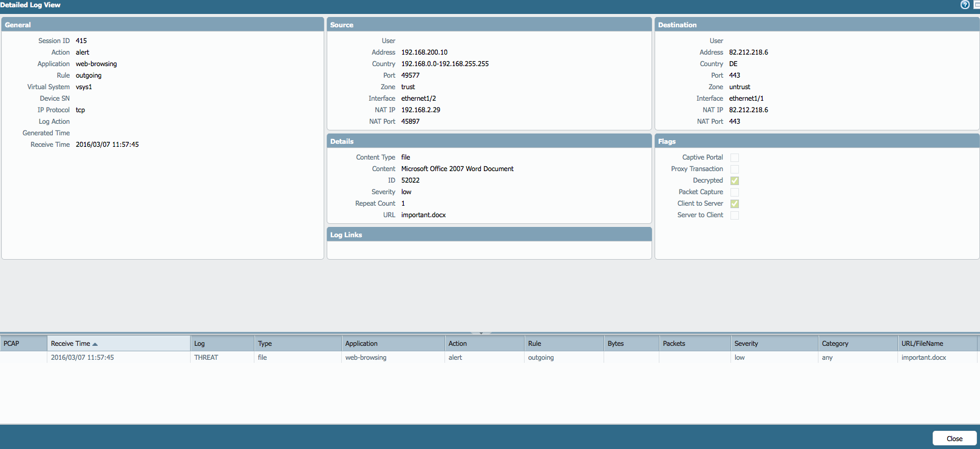Click the minimize icon beside help
The height and width of the screenshot is (449, 980).
click(x=976, y=5)
